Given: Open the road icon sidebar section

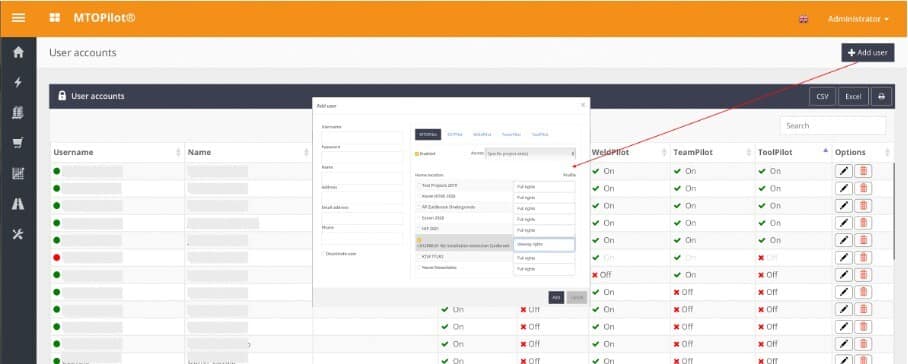Looking at the screenshot, I should click(18, 203).
